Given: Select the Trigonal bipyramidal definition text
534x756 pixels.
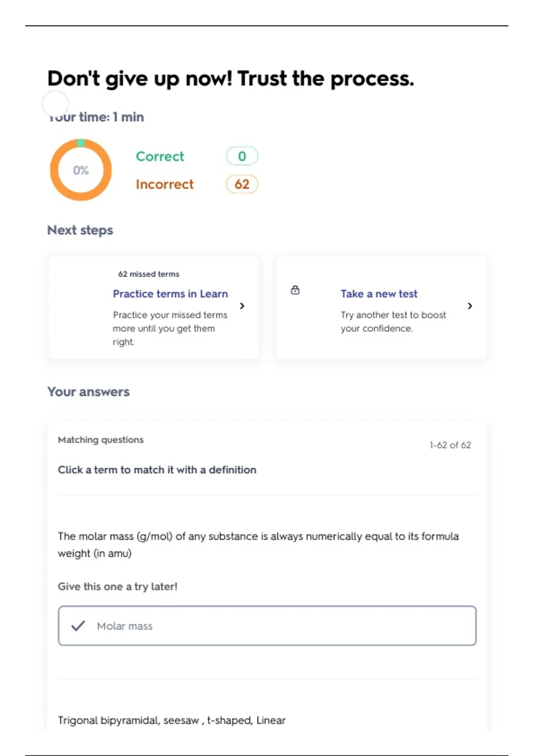Looking at the screenshot, I should [172, 720].
